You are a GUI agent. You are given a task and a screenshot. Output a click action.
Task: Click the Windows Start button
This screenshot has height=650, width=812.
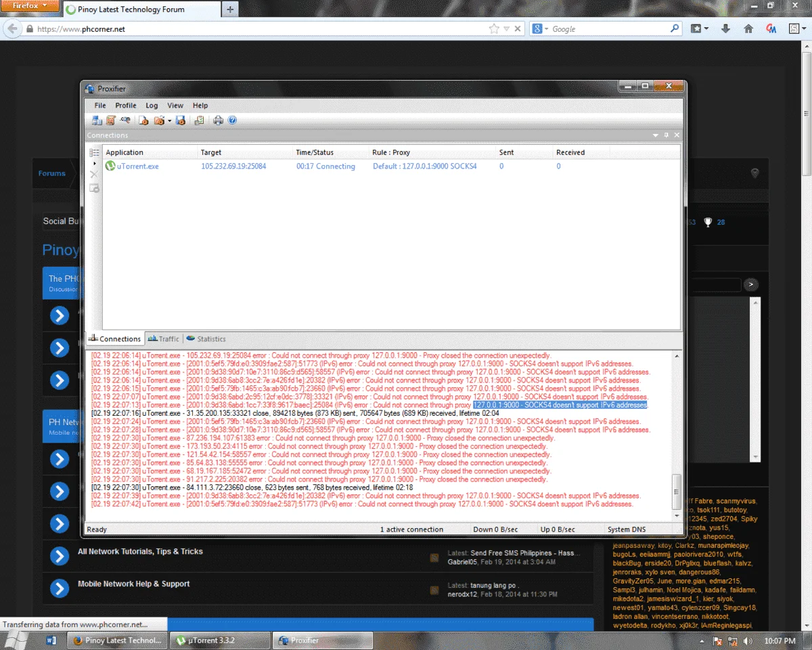point(17,640)
